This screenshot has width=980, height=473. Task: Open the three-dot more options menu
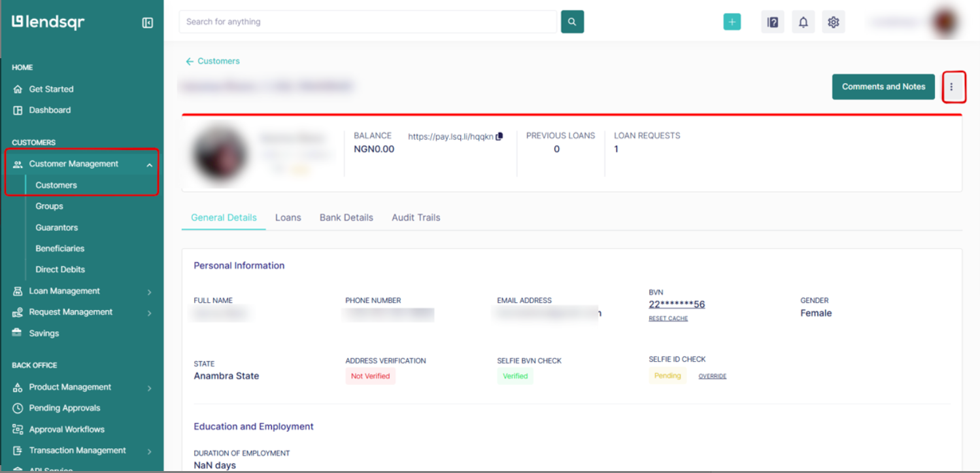pyautogui.click(x=951, y=87)
